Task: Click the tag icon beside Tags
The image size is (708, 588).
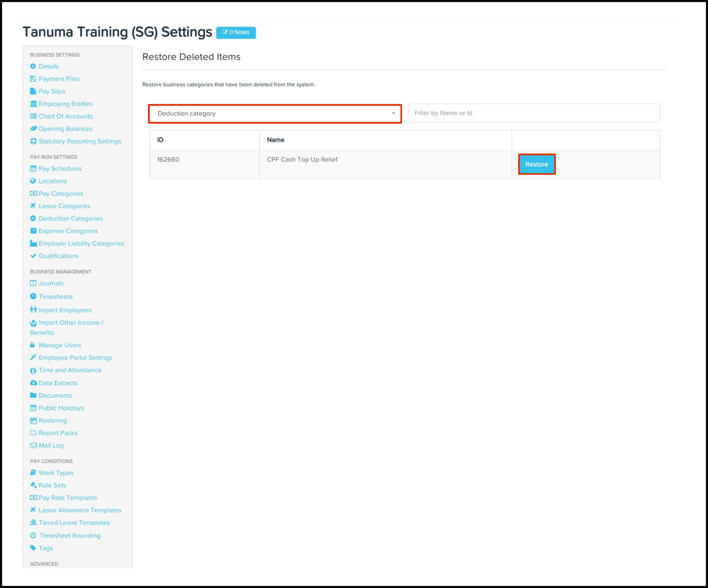Action: 33,548
